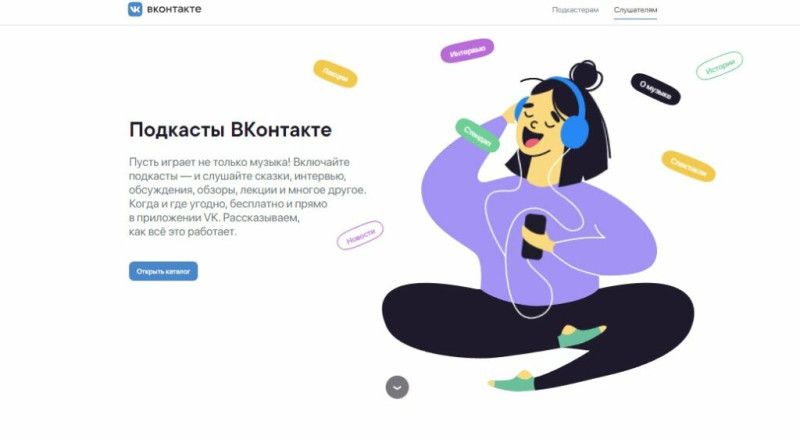800x442 pixels.
Task: Choose the outlined green Истории tag
Action: (719, 66)
